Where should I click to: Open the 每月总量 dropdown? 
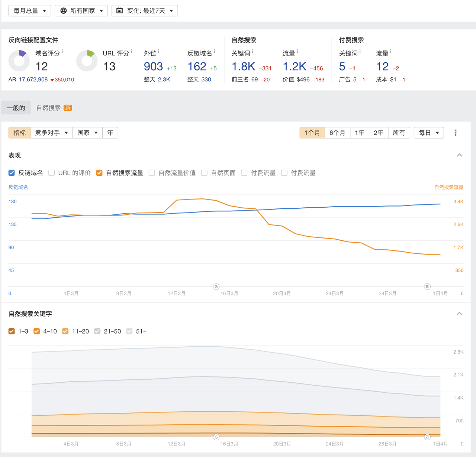(30, 11)
